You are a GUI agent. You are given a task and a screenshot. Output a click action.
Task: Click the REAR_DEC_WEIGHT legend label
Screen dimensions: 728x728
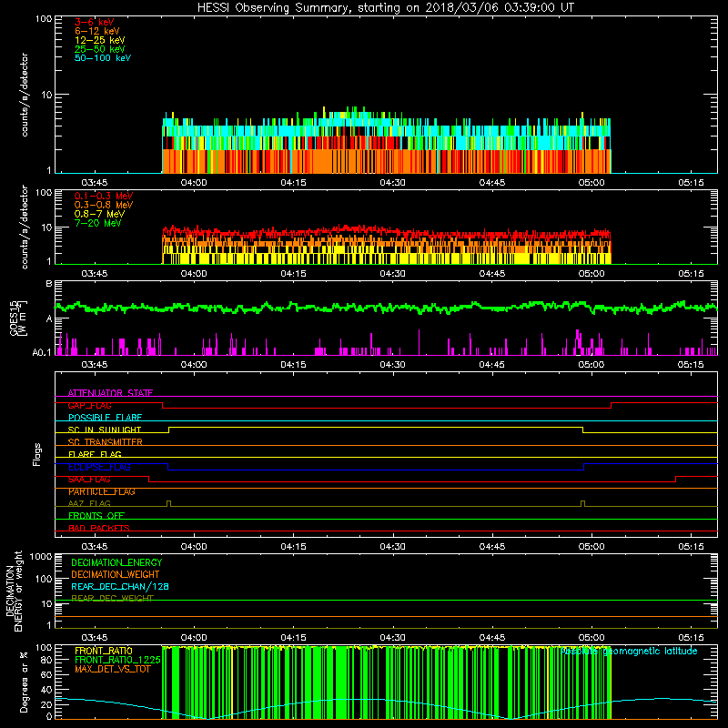[x=112, y=598]
